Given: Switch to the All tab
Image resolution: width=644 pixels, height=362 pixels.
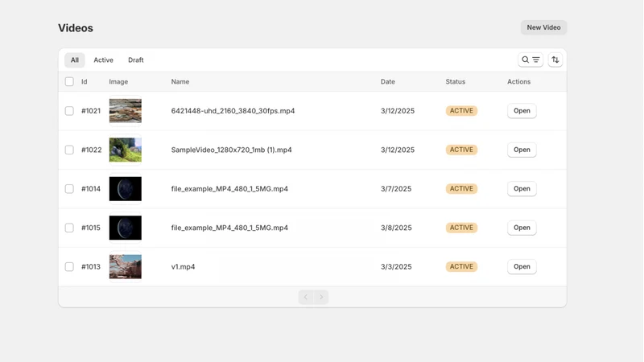Looking at the screenshot, I should click(x=74, y=60).
